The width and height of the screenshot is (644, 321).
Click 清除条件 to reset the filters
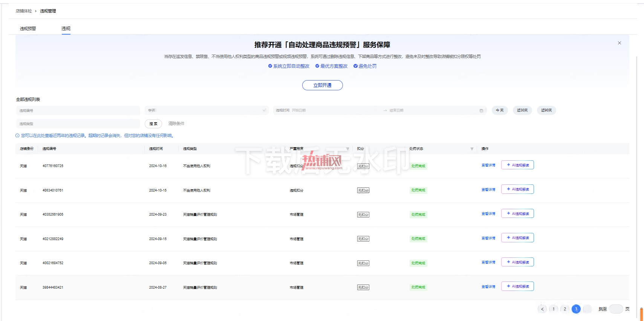176,123
